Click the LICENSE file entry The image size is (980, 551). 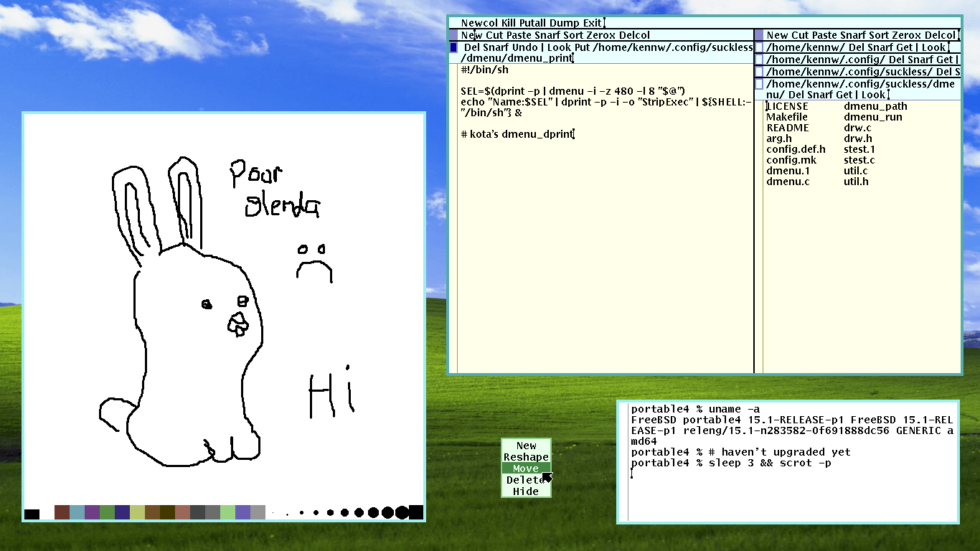pyautogui.click(x=787, y=106)
